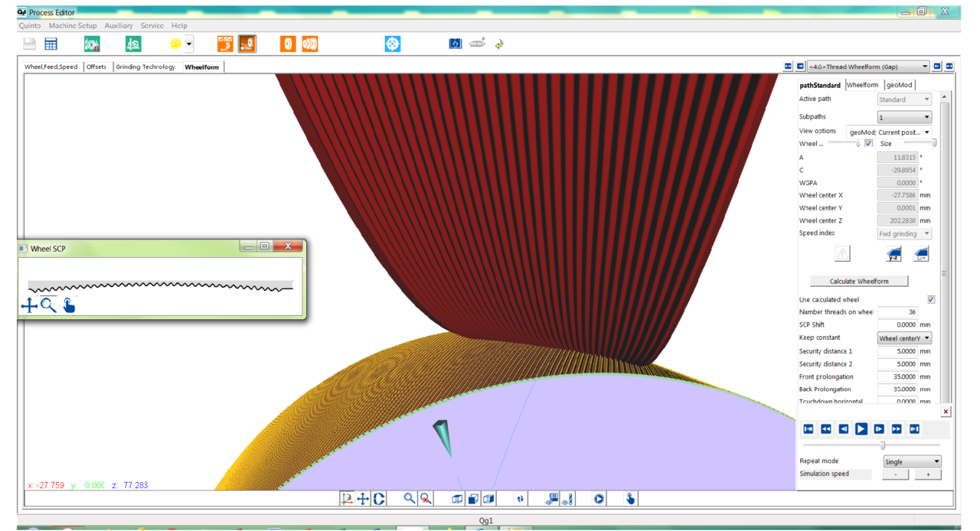The width and height of the screenshot is (980, 531).
Task: Click the blue gear settings icon
Action: click(x=393, y=44)
